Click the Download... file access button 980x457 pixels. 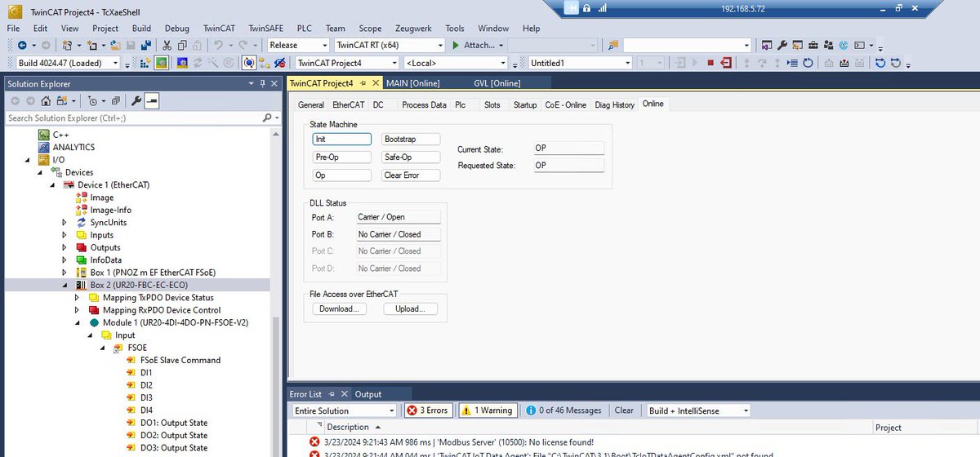coord(339,308)
